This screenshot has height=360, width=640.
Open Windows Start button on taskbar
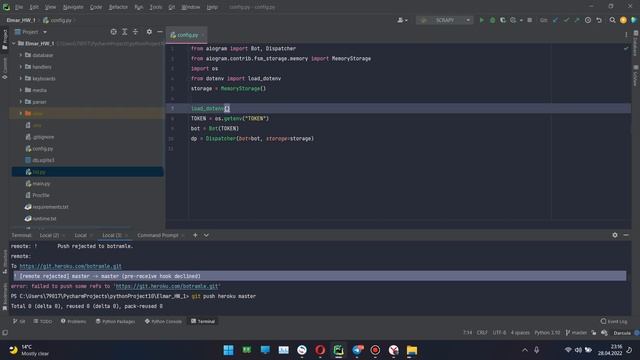[x=229, y=350]
